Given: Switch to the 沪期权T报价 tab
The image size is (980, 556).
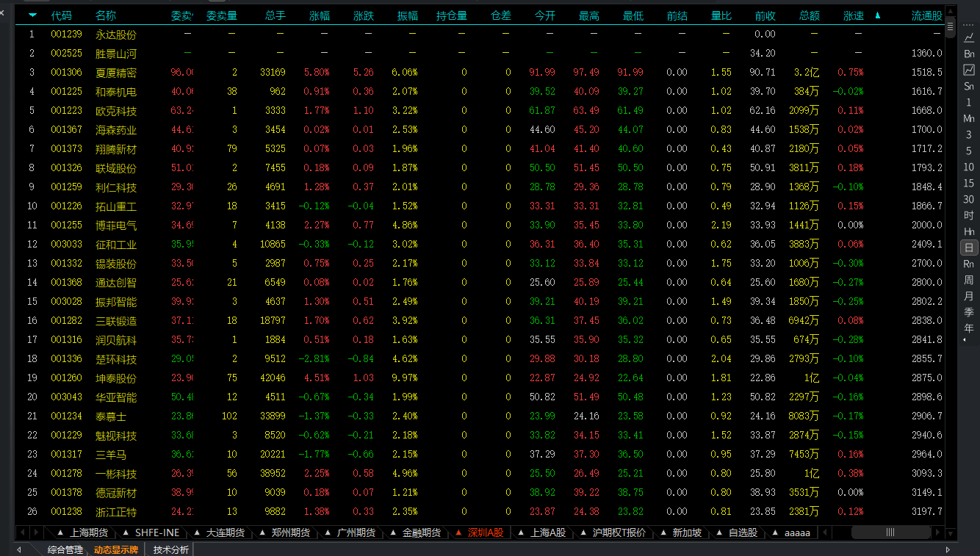Looking at the screenshot, I should coord(619,532).
